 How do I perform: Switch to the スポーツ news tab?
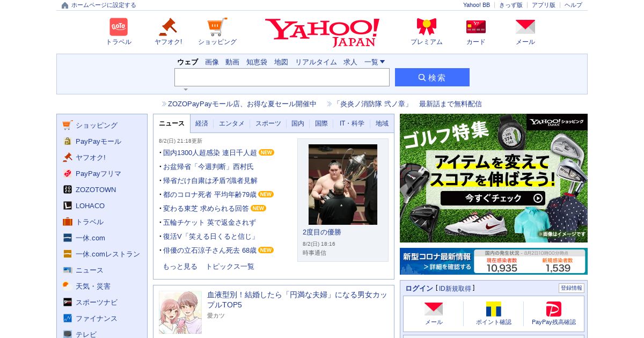pyautogui.click(x=268, y=123)
